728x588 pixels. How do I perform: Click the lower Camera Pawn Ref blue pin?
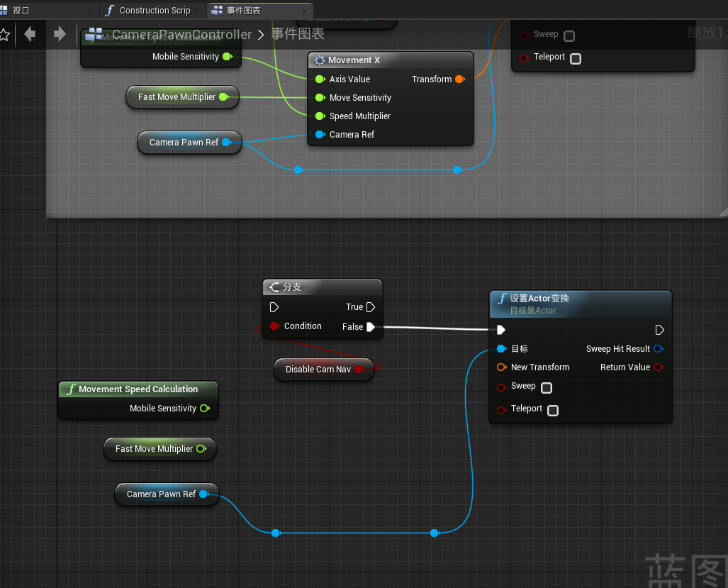coord(203,494)
